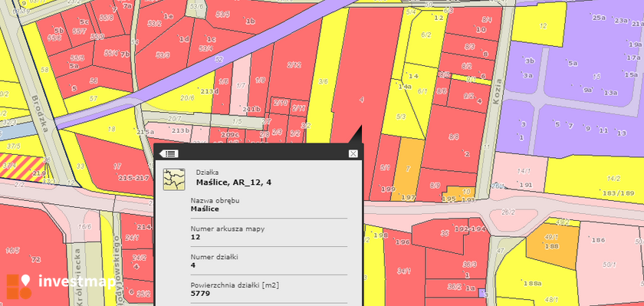Click the parcel map thumbnail icon

pyautogui.click(x=174, y=179)
